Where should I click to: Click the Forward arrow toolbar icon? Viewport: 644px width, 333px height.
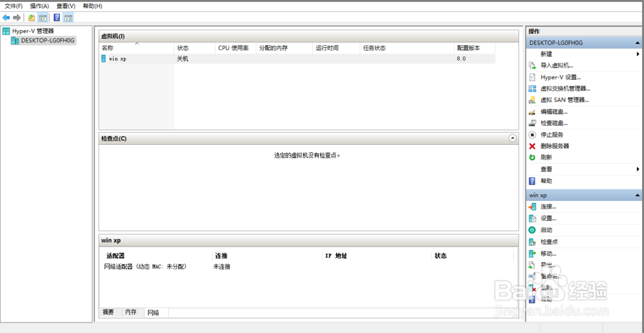point(17,17)
